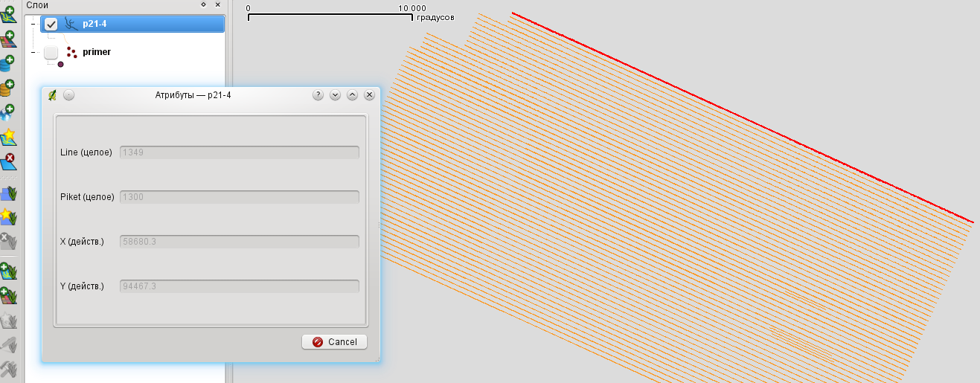The width and height of the screenshot is (980, 383).
Task: Click the greyed Open GRASS Tools icon
Action: click(x=9, y=369)
